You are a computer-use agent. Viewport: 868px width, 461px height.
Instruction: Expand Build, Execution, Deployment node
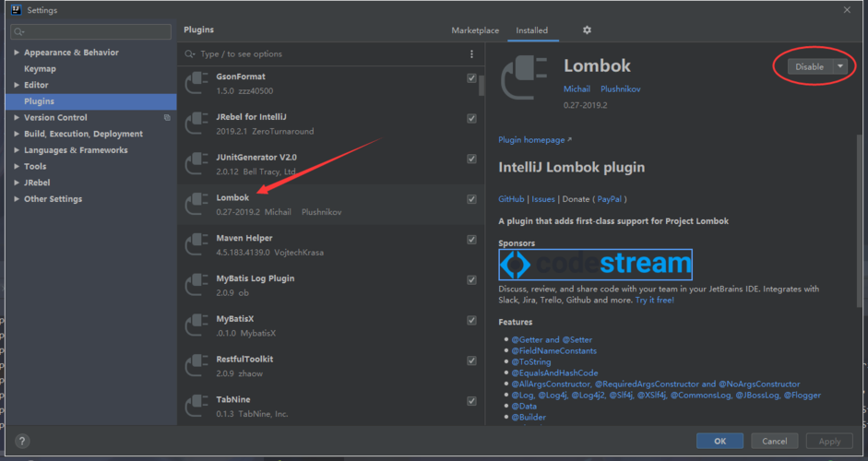click(x=17, y=134)
